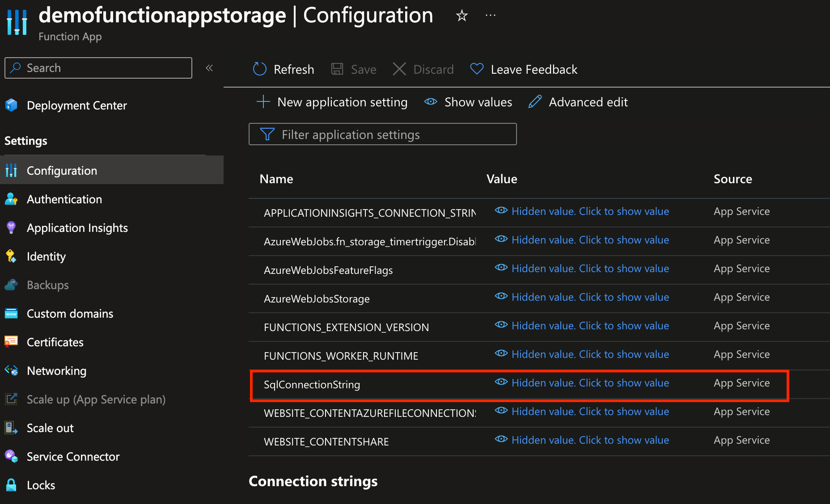Click the Source column header
Screen dimensions: 830x504
733,179
